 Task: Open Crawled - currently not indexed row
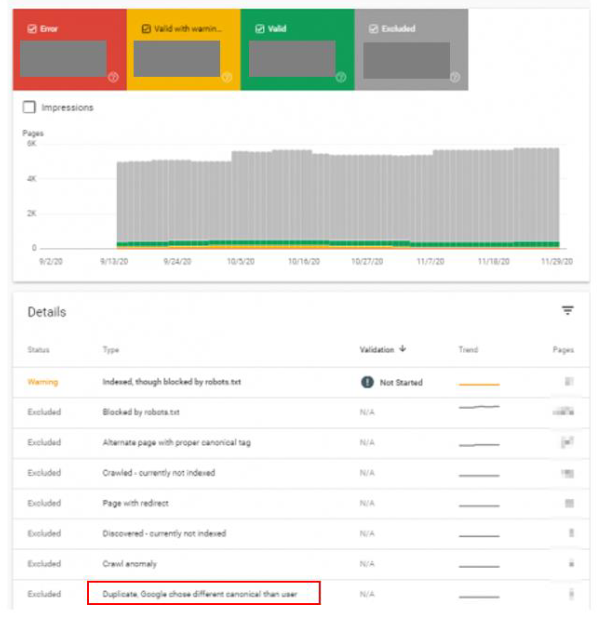point(158,473)
